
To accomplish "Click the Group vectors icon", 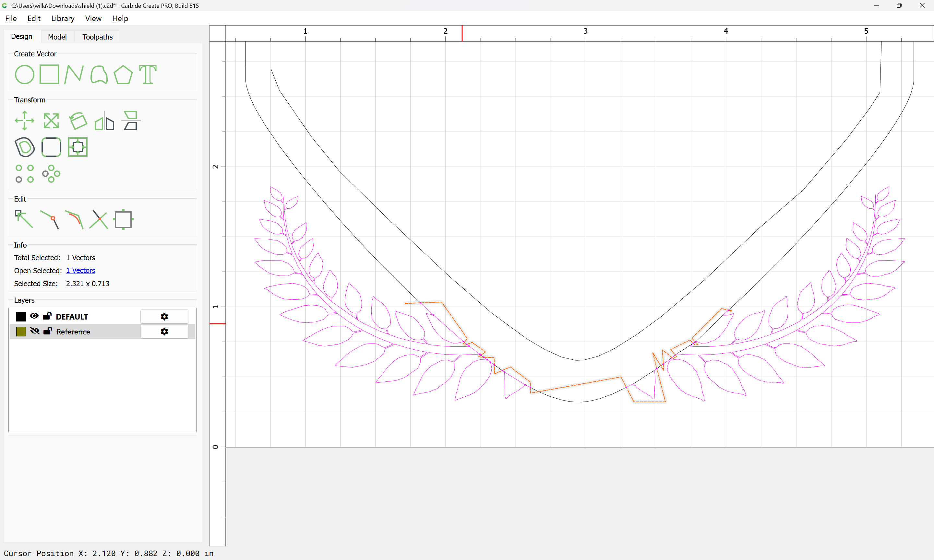I will pyautogui.click(x=124, y=219).
